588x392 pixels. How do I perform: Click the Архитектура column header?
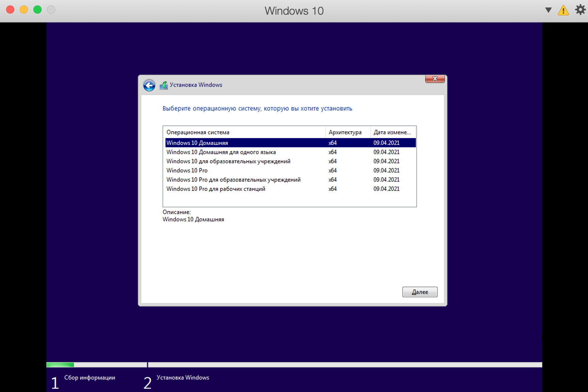pos(348,132)
